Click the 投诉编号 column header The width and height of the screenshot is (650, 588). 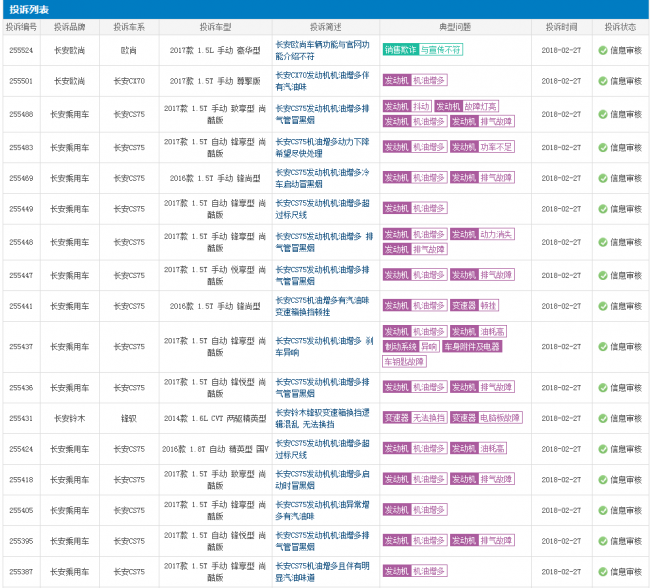(x=21, y=27)
